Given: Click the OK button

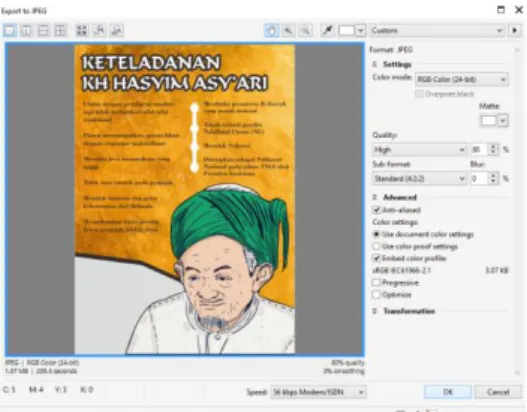Looking at the screenshot, I should 447,392.
